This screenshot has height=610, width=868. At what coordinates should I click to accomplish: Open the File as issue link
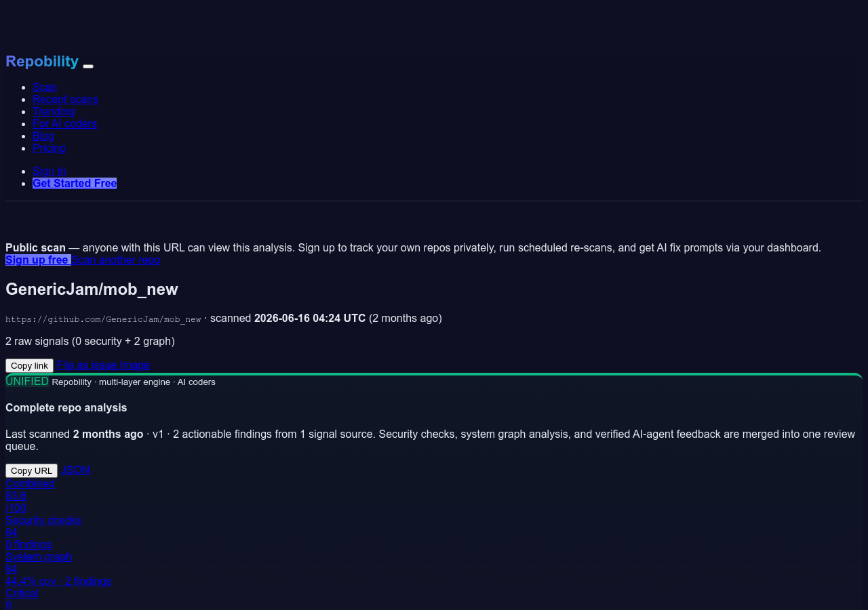click(87, 365)
